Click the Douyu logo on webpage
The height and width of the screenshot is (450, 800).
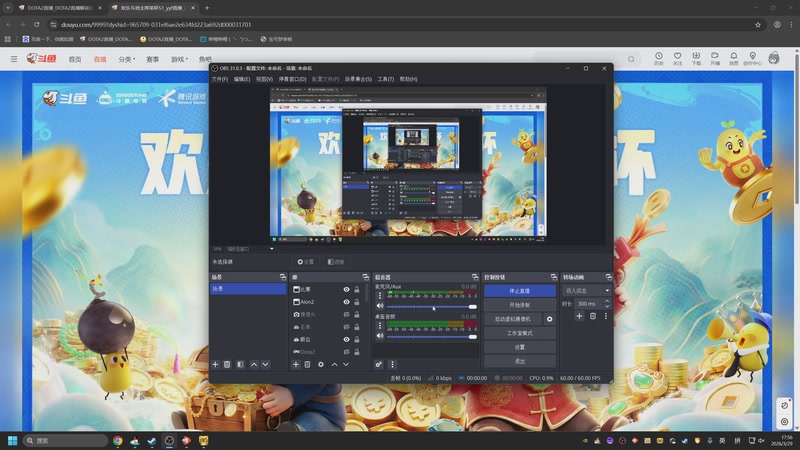tap(42, 59)
